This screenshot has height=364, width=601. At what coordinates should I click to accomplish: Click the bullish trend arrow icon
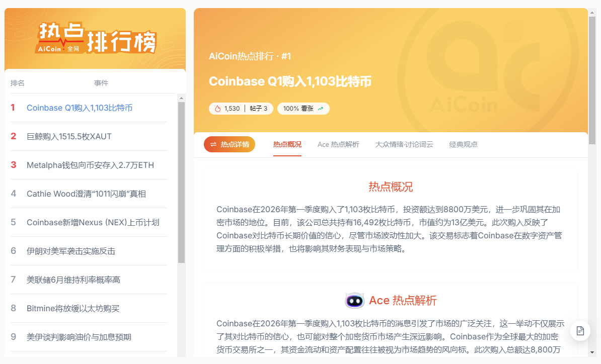tap(321, 109)
